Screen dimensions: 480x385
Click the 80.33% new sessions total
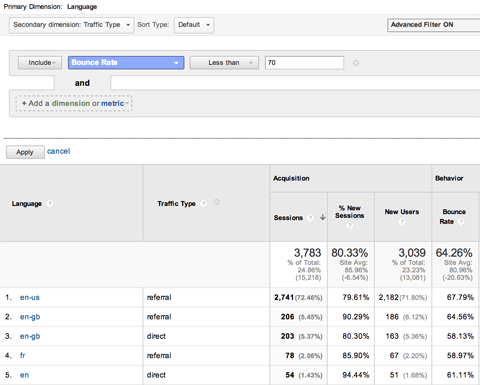[350, 253]
